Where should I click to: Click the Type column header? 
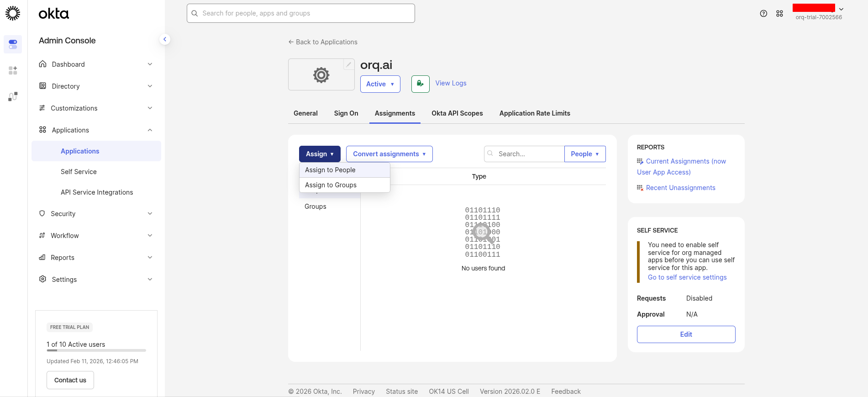coord(479,176)
